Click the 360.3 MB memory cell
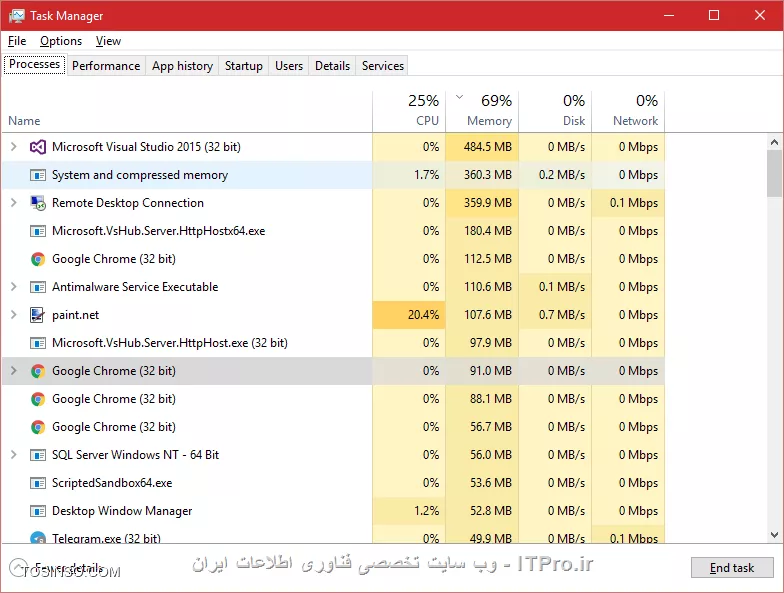This screenshot has width=784, height=593. [482, 175]
